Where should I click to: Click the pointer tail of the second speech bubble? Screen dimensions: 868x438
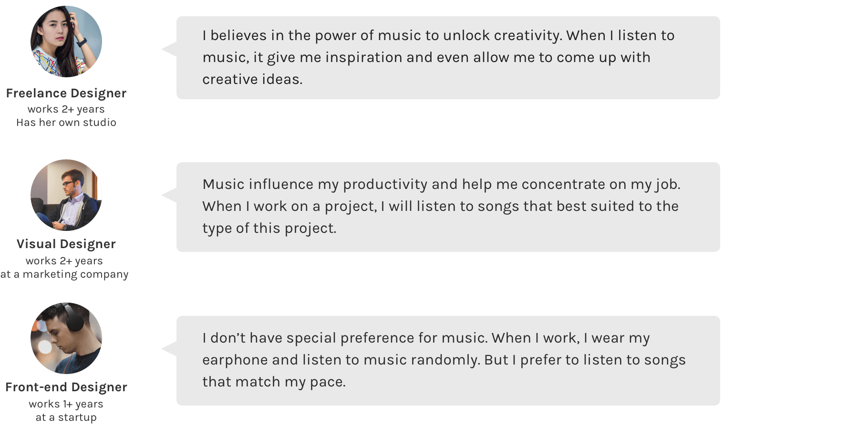pyautogui.click(x=170, y=195)
